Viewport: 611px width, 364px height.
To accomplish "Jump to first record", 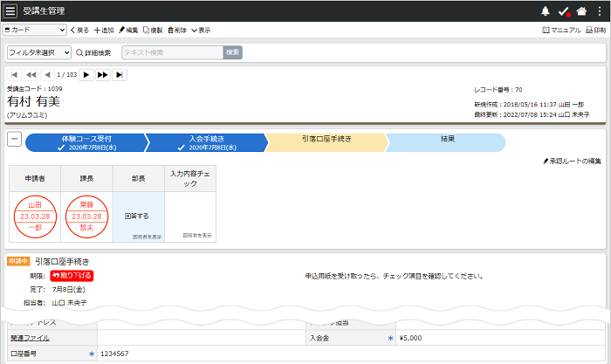I will 15,75.
